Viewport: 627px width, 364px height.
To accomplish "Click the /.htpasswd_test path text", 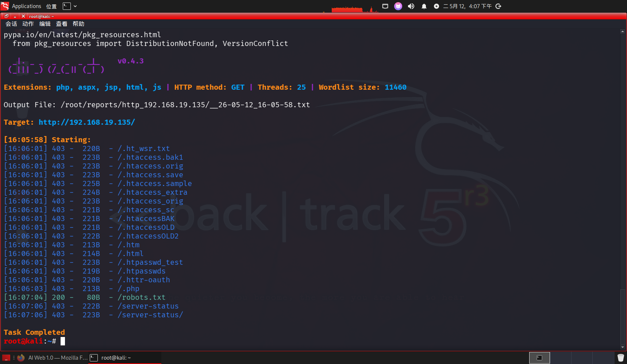I will pos(150,262).
